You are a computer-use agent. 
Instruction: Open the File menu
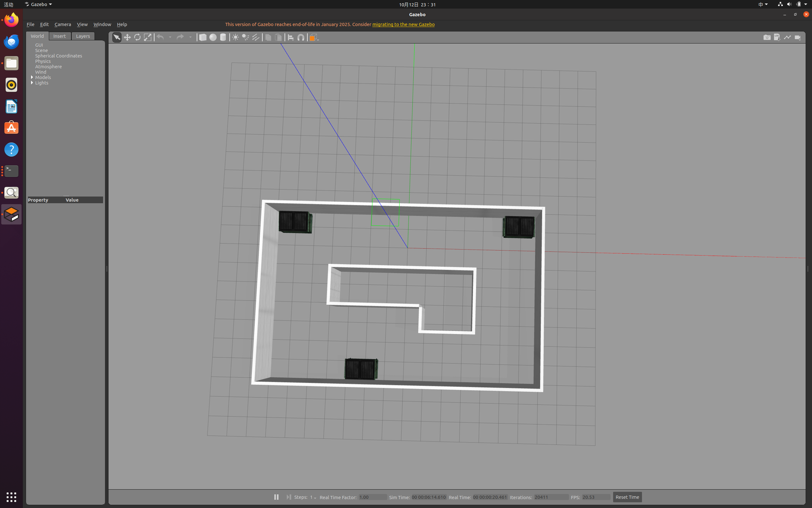30,24
